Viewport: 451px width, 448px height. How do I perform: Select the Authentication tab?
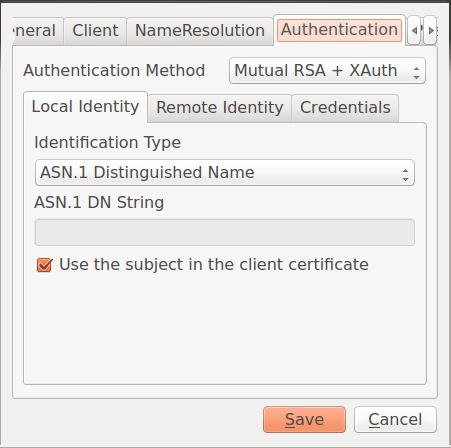click(339, 30)
